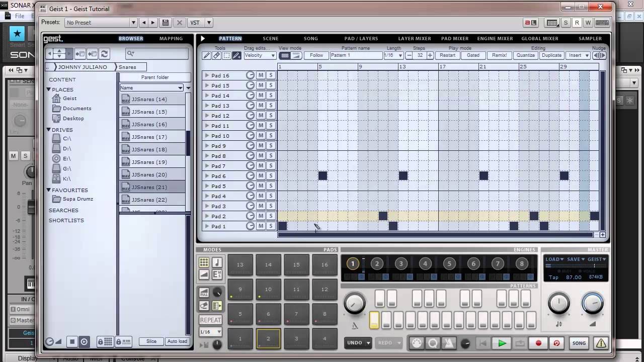
Task: Open the repeat rate 1/16 dropdown
Action: pos(210,332)
